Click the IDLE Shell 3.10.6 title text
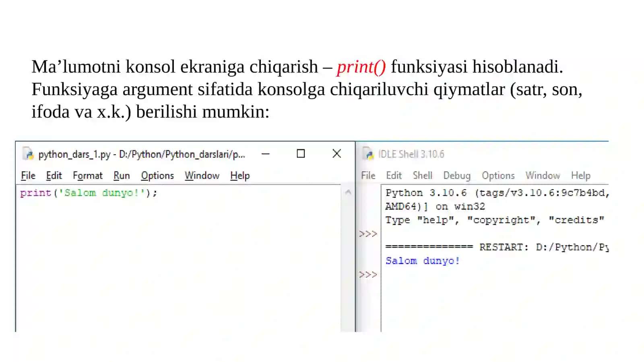 [x=411, y=154]
